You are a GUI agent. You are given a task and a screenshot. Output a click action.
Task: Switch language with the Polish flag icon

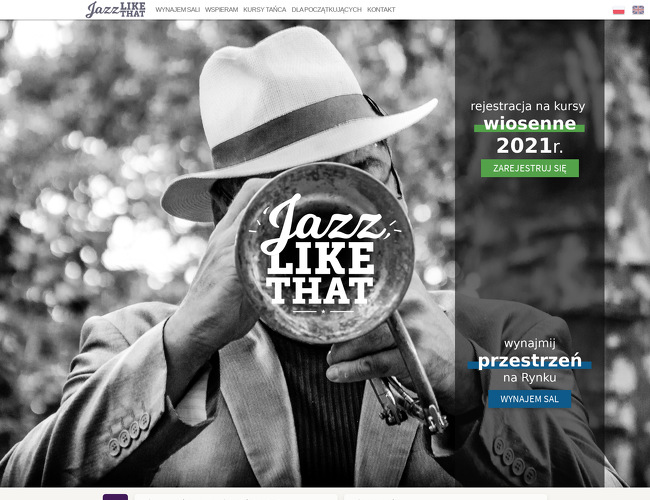tap(618, 10)
